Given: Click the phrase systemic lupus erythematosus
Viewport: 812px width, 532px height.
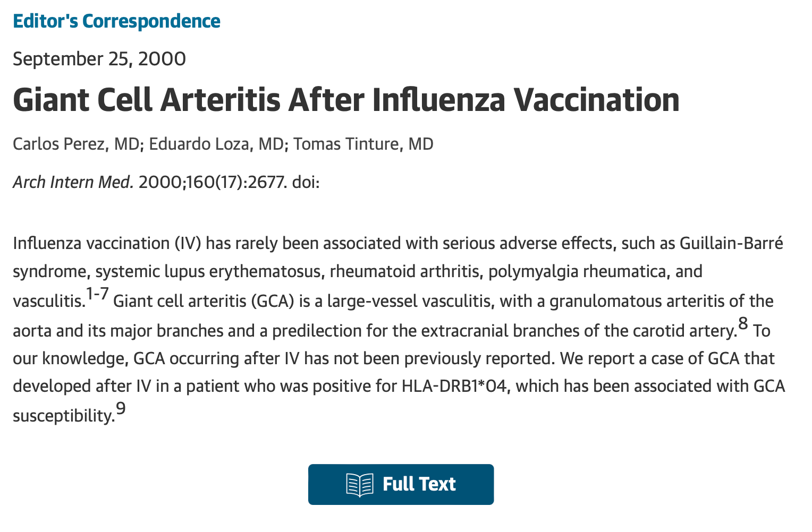Looking at the screenshot, I should pos(210,271).
